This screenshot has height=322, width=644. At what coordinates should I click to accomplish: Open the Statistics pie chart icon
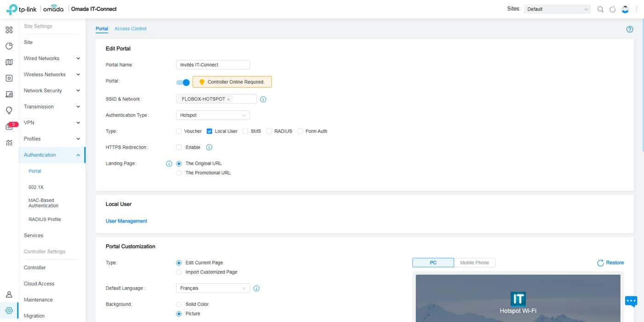tap(9, 46)
